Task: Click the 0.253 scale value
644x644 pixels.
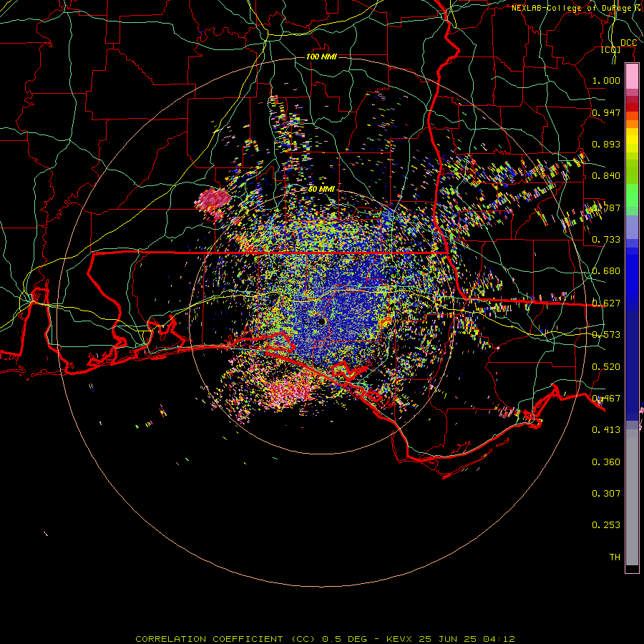Action: (x=606, y=525)
